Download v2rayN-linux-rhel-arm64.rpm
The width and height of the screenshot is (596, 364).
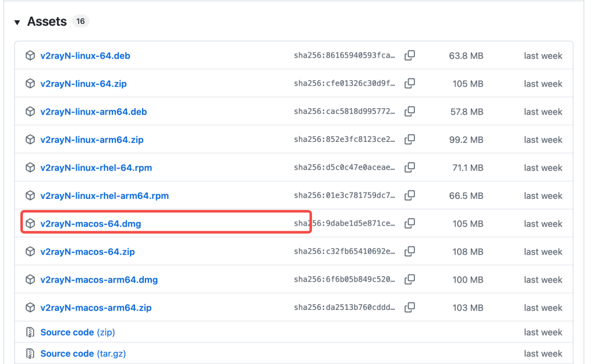104,195
